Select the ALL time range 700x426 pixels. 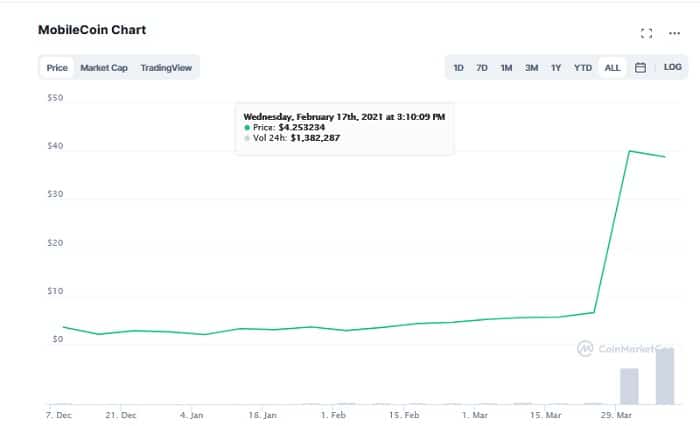click(x=612, y=68)
